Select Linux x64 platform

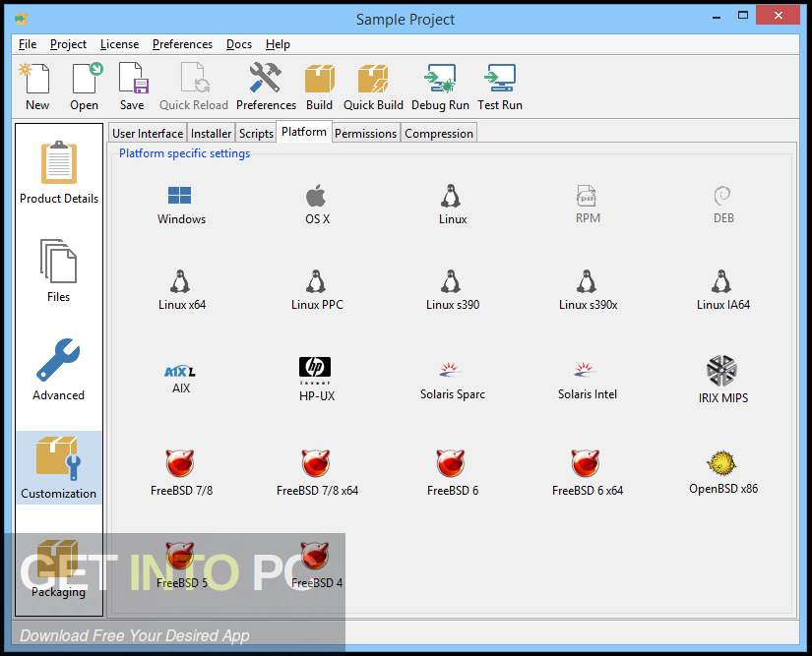(182, 290)
